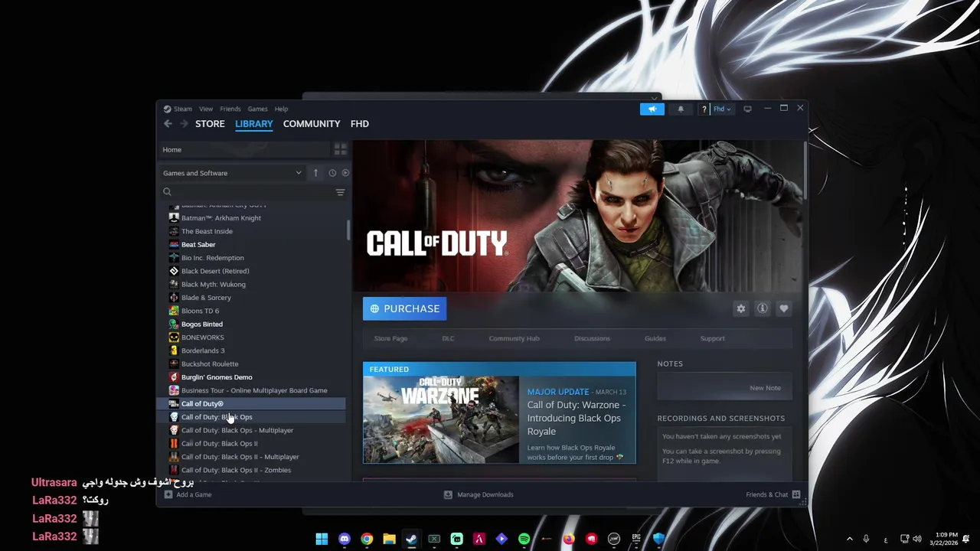980x551 pixels.
Task: Open game info icon
Action: (762, 308)
